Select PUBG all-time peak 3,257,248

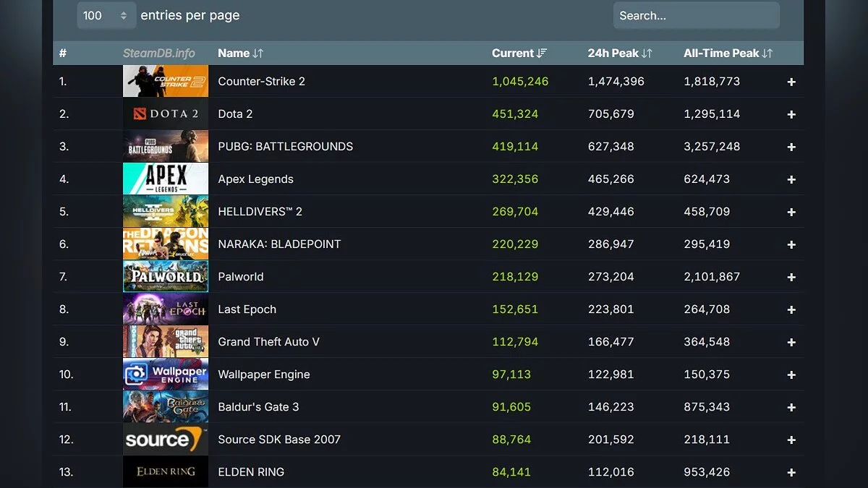coord(712,146)
